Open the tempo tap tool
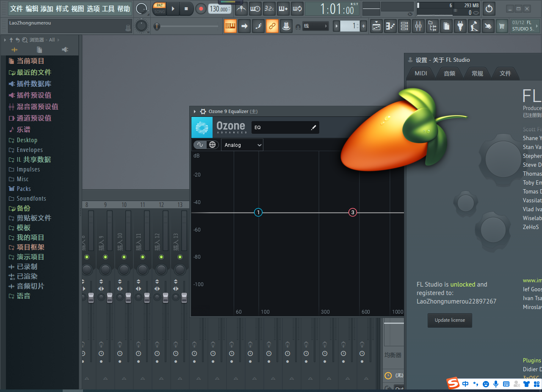542x392 pixels. coord(220,8)
